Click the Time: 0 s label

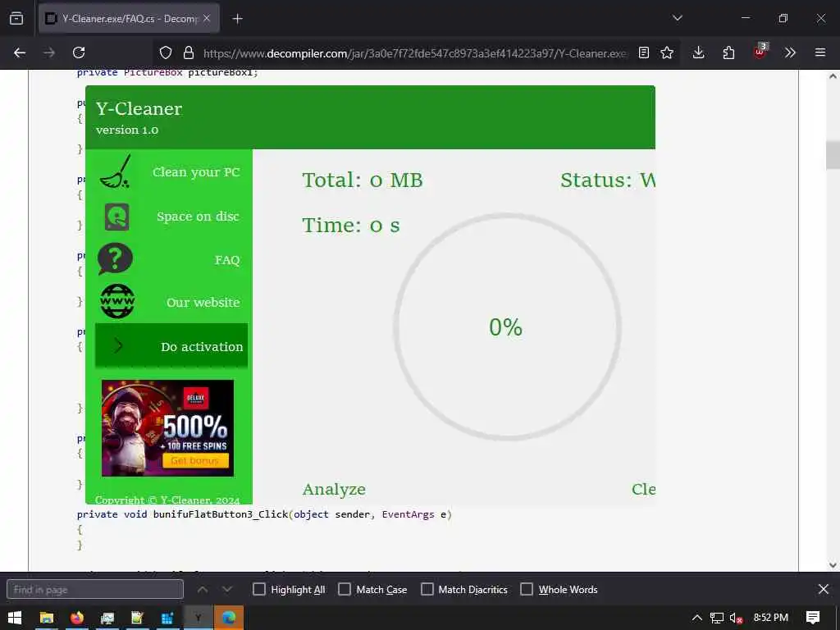click(351, 225)
